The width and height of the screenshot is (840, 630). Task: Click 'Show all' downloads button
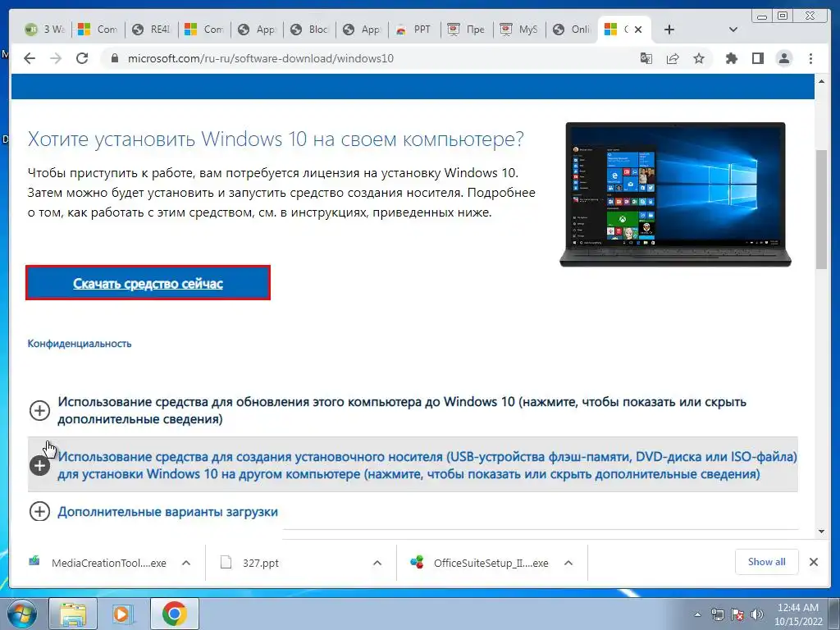(x=767, y=561)
